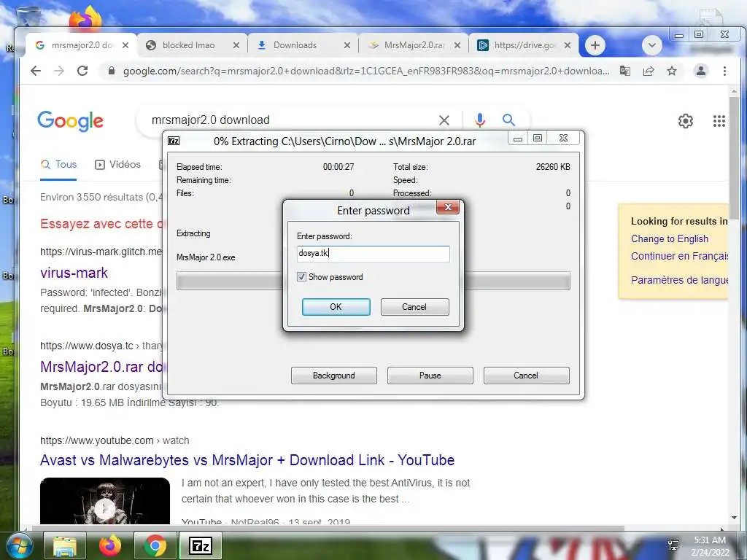Open the tab search chevron
The width and height of the screenshot is (747, 560).
coord(652,45)
